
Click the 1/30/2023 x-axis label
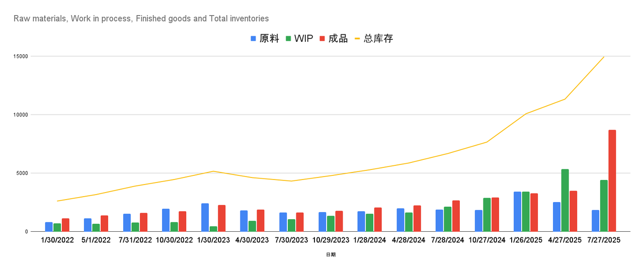click(x=213, y=240)
